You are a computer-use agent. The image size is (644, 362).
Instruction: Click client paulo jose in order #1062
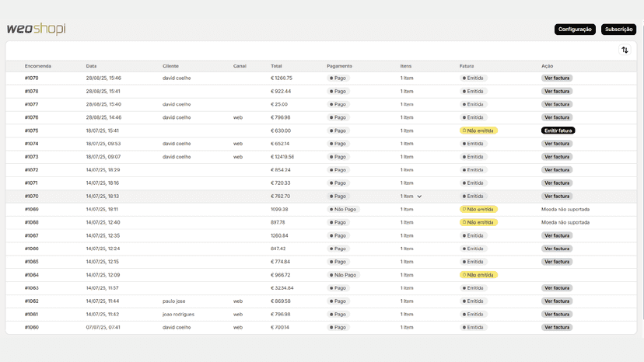[173, 301]
